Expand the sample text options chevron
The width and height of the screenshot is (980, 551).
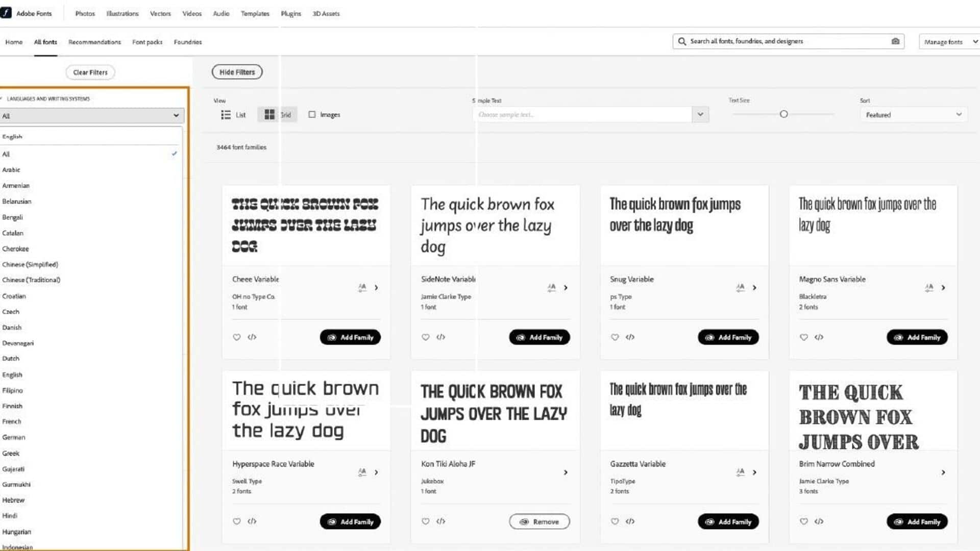coord(700,114)
